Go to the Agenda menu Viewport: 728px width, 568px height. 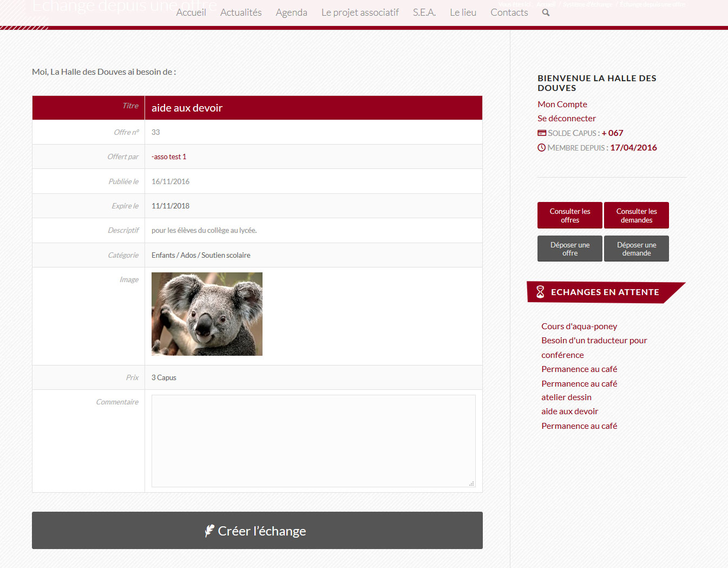(291, 12)
